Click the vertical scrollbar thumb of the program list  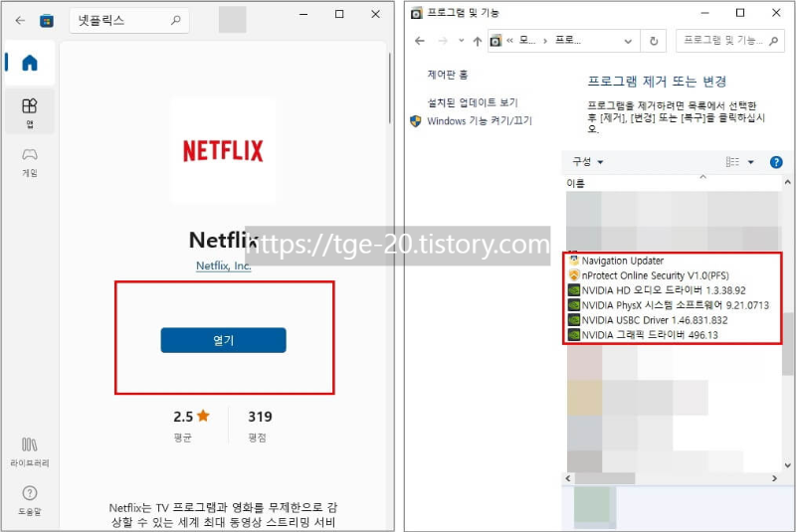787,344
